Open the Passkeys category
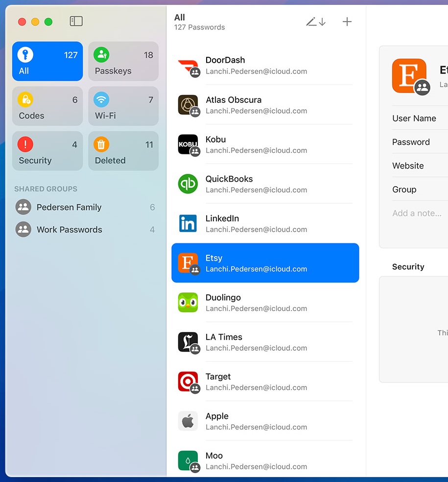This screenshot has width=448, height=482. pos(123,61)
